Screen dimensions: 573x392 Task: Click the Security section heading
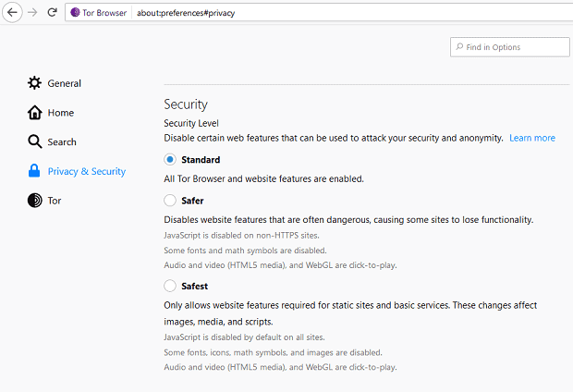(x=186, y=104)
